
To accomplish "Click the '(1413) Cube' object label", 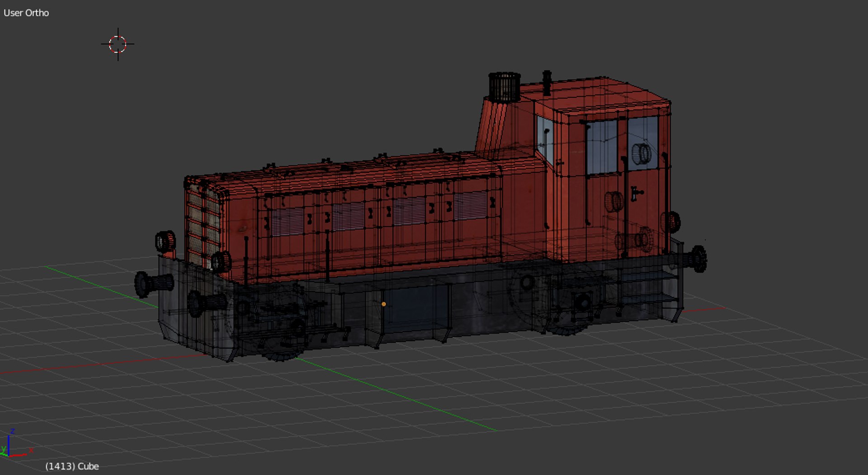I will point(72,466).
